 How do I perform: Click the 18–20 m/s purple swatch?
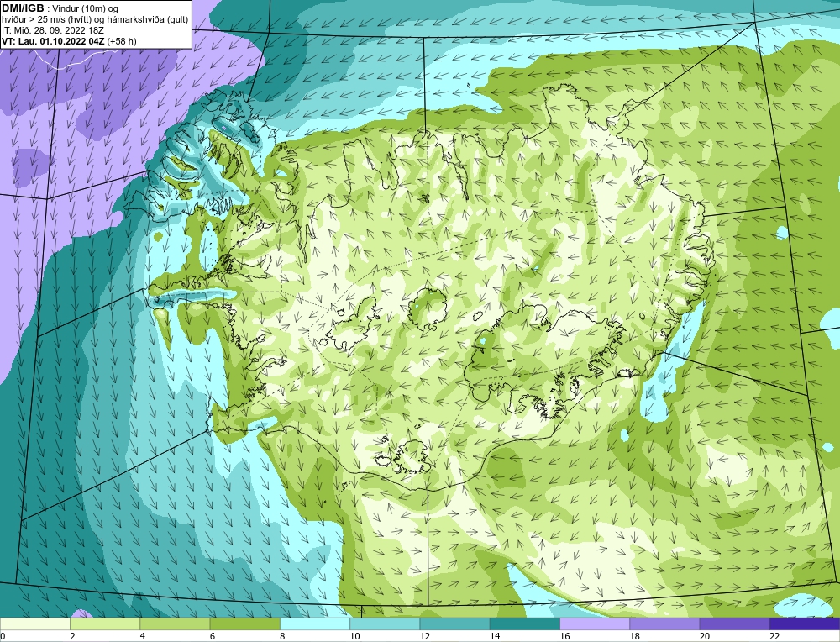click(x=664, y=624)
